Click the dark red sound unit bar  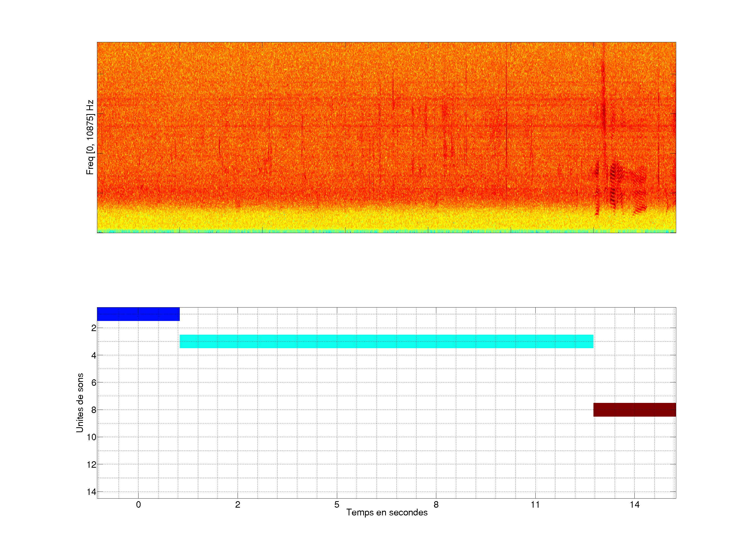pyautogui.click(x=634, y=409)
